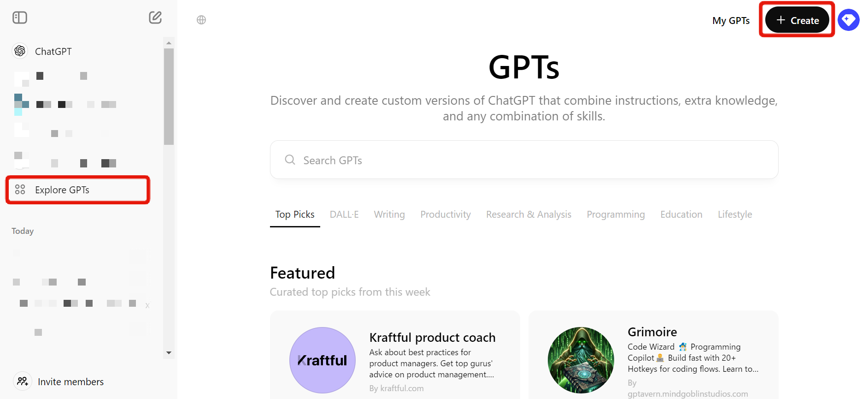
Task: Click the ChatGPT logo icon in the sidebar
Action: (20, 51)
